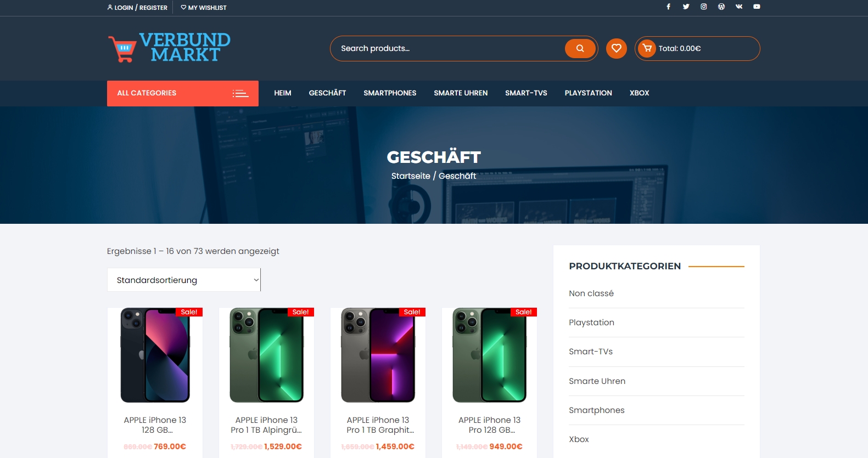The width and height of the screenshot is (868, 458).
Task: Expand the All Categories menu
Action: 183,93
